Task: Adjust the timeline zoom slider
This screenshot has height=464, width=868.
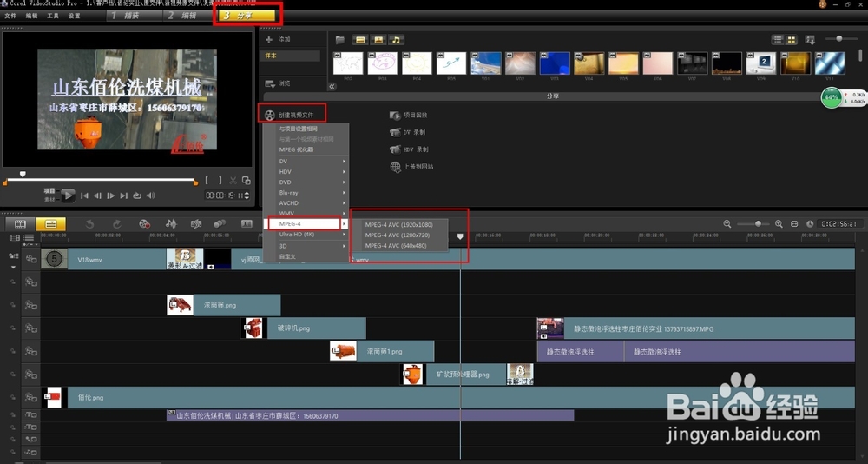Action: click(x=758, y=224)
